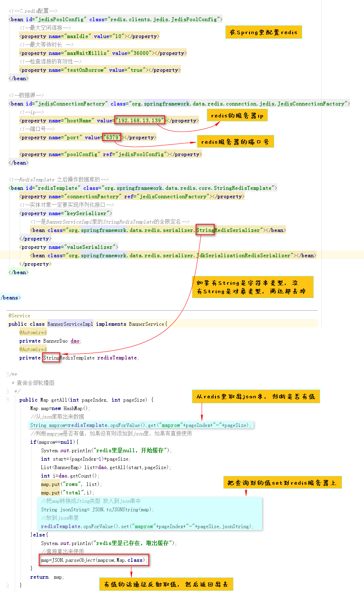364x602 pixels.
Task: Select the poolConfig ref property line
Action: [x=111, y=154]
